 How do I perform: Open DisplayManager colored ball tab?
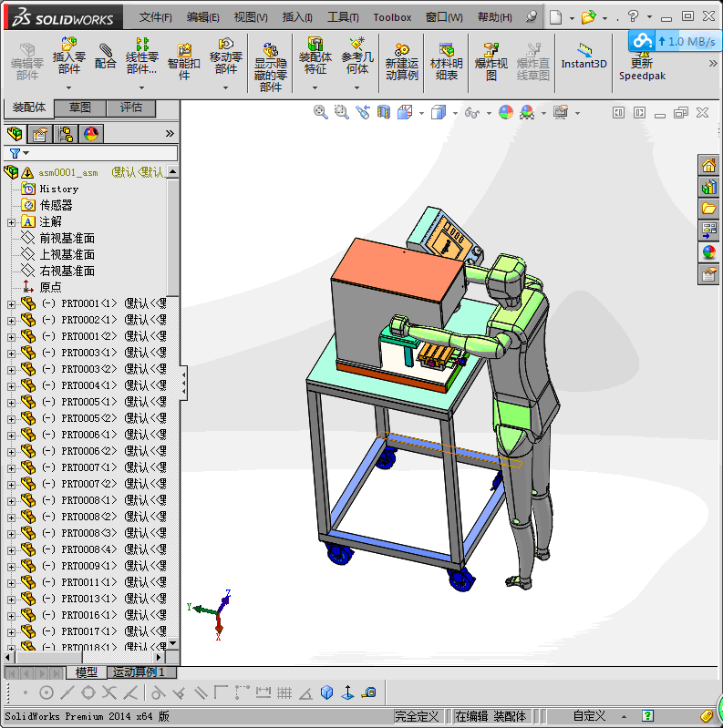(x=91, y=134)
